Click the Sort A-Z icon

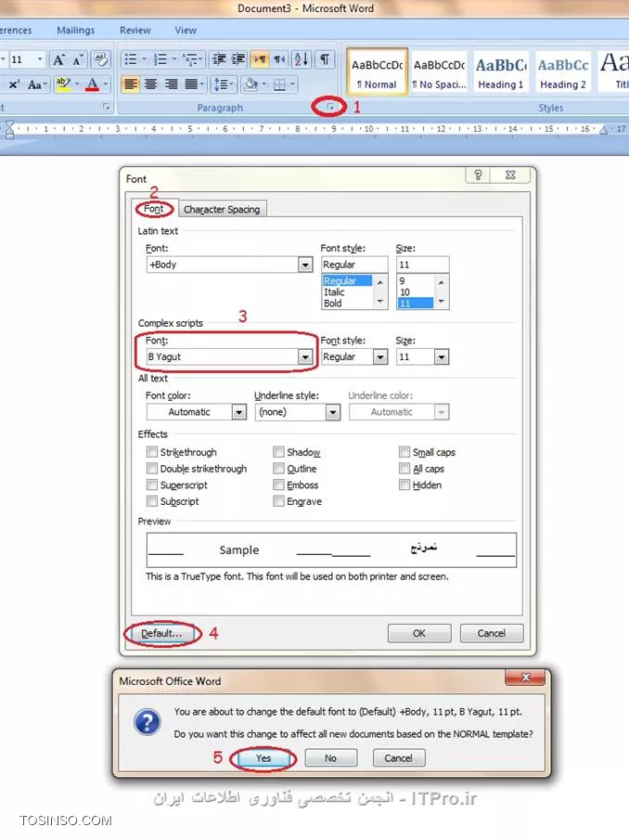[x=301, y=59]
